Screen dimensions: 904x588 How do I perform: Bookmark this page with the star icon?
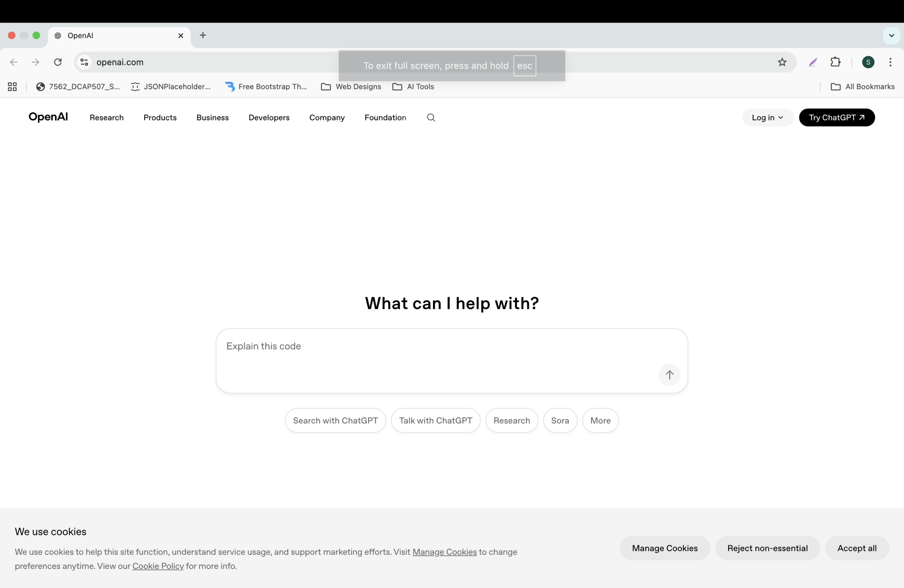click(782, 62)
